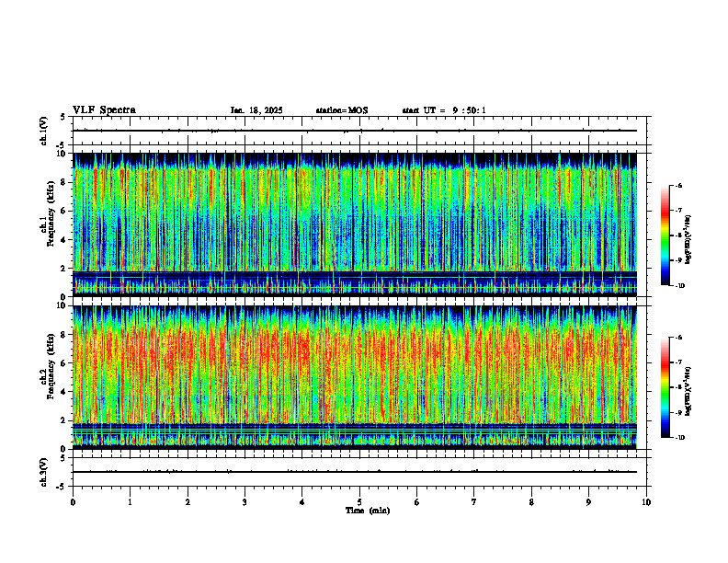
Task: Click the "Time (min)" x-axis label
Action: 368,511
